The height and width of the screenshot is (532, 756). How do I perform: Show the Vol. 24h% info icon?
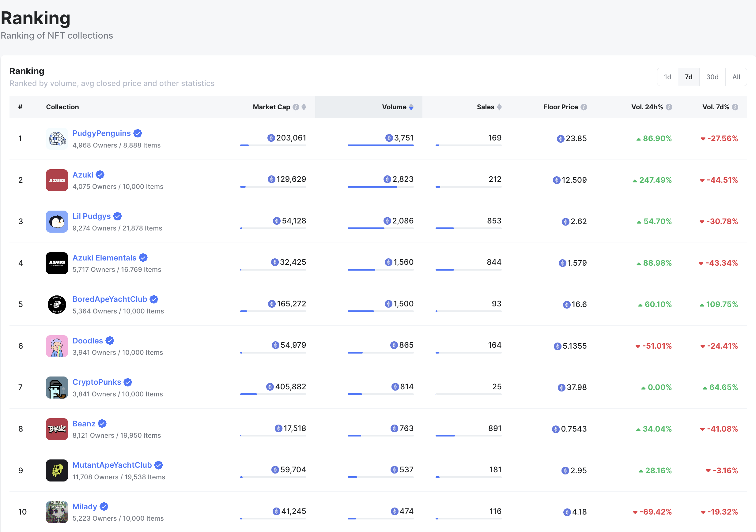pos(669,107)
